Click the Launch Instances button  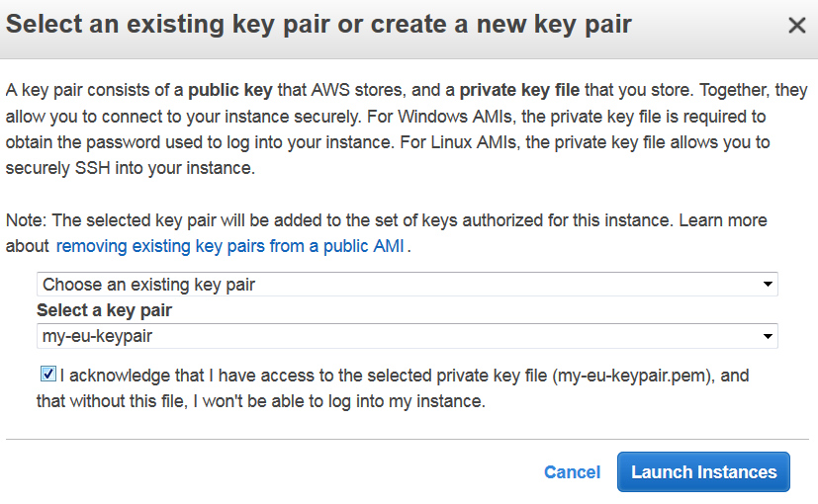tap(703, 472)
